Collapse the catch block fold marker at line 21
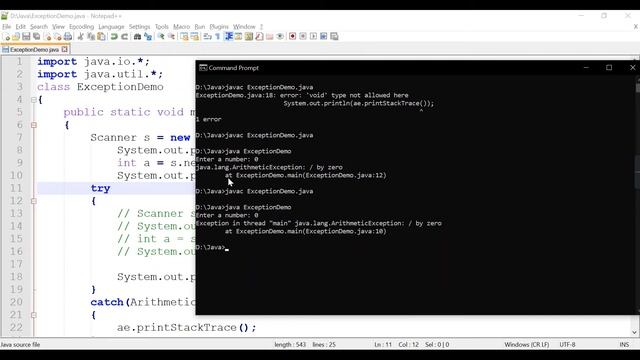This screenshot has width=640, height=360. [x=34, y=315]
